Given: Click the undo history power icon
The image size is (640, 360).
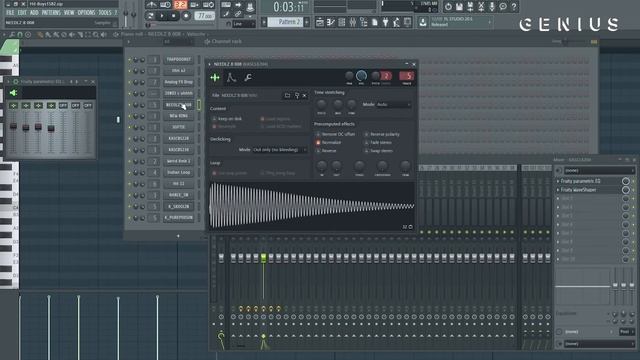Looking at the screenshot, I should point(448,6).
